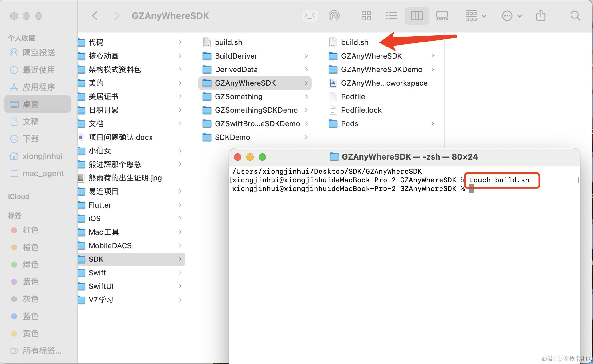Open the GZAnyWhereSDKDemo folder
Image resolution: width=593 pixels, height=364 pixels.
coord(381,70)
